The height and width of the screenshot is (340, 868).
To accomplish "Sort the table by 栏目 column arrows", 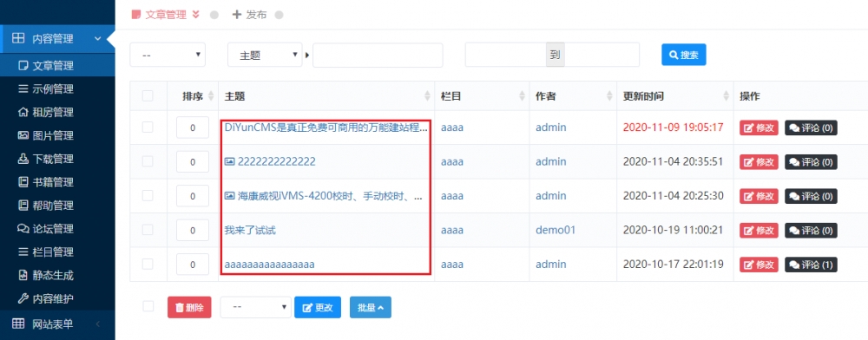I will pyautogui.click(x=522, y=96).
